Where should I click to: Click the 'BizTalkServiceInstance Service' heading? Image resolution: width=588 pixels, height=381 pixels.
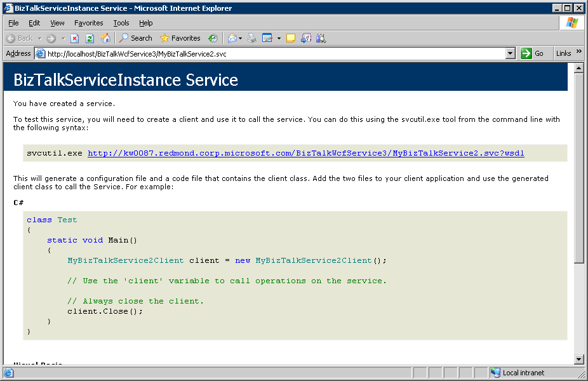[x=126, y=80]
